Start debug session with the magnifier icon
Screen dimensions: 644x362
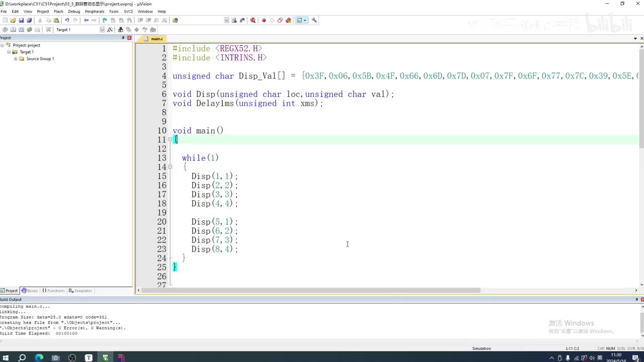253,21
